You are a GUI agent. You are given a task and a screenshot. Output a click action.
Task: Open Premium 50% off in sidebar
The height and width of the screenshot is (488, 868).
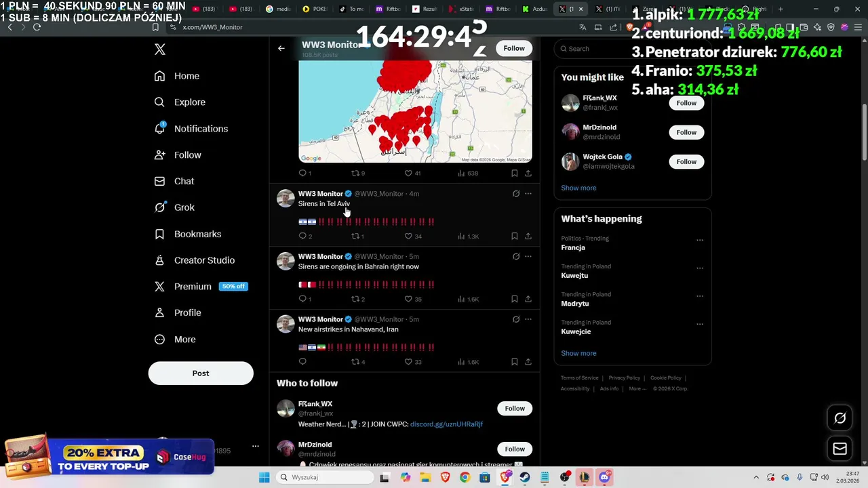201,287
